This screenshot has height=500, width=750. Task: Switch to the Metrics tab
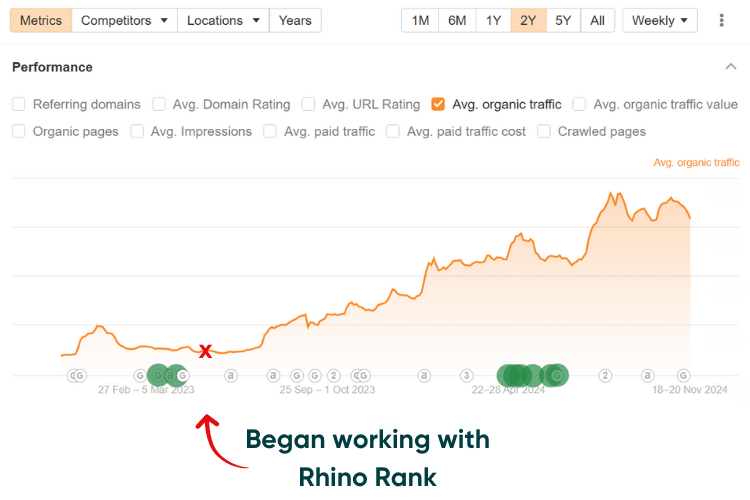tap(41, 21)
